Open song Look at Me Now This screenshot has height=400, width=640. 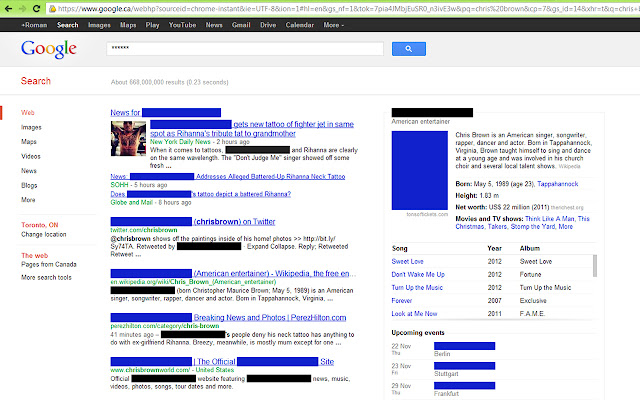coord(414,314)
